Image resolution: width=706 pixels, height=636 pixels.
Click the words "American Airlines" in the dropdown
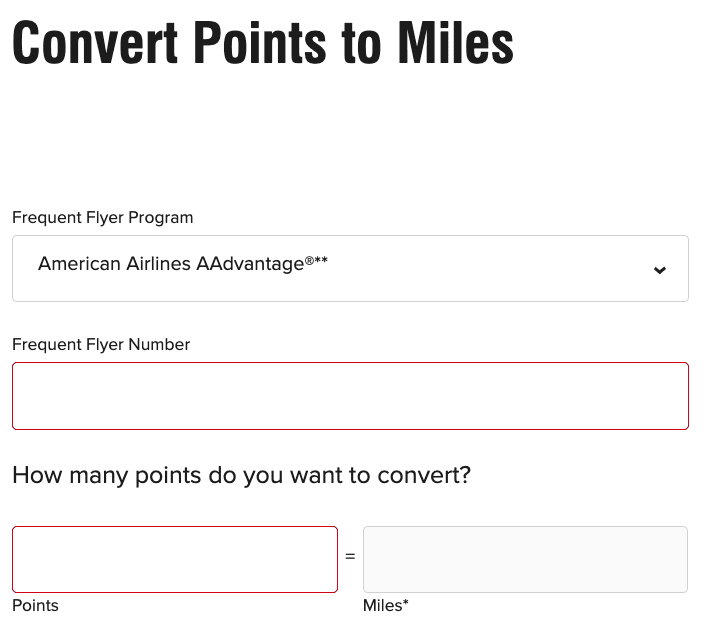tap(114, 264)
